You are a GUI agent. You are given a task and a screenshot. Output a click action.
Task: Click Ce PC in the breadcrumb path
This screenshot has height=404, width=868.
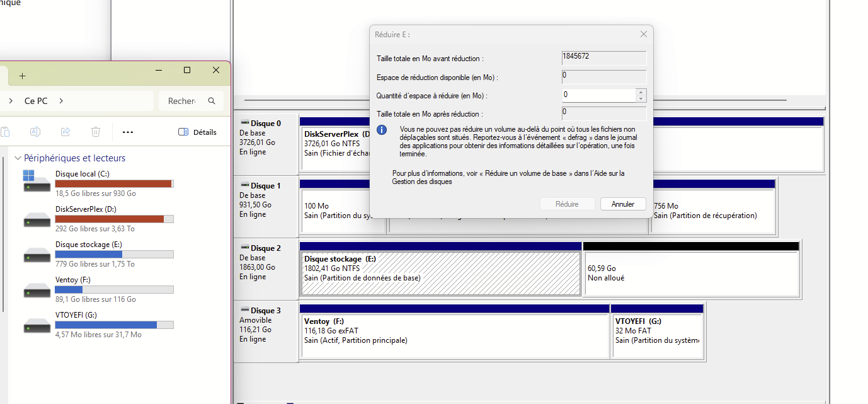point(35,101)
